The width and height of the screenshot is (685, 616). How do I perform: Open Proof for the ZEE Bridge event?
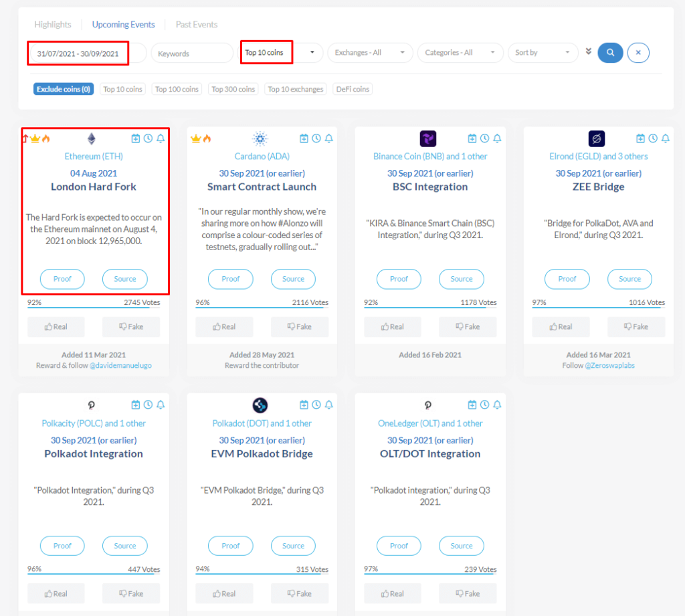(567, 279)
